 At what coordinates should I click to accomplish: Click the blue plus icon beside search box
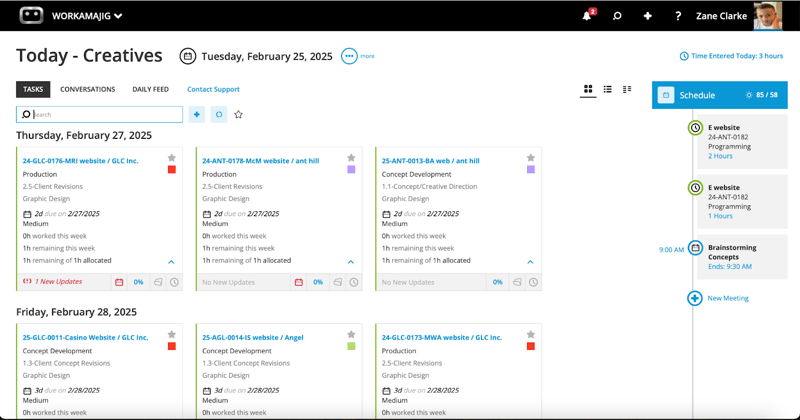click(x=197, y=115)
